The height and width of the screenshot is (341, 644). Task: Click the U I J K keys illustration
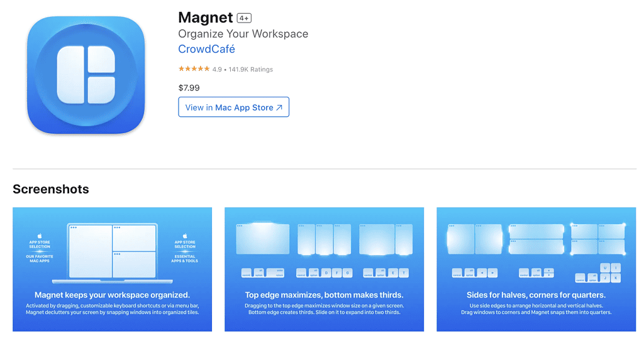pyautogui.click(x=605, y=273)
